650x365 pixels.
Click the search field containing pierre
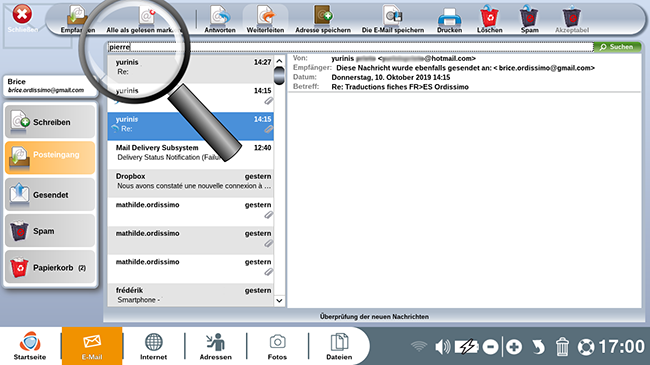tap(350, 47)
